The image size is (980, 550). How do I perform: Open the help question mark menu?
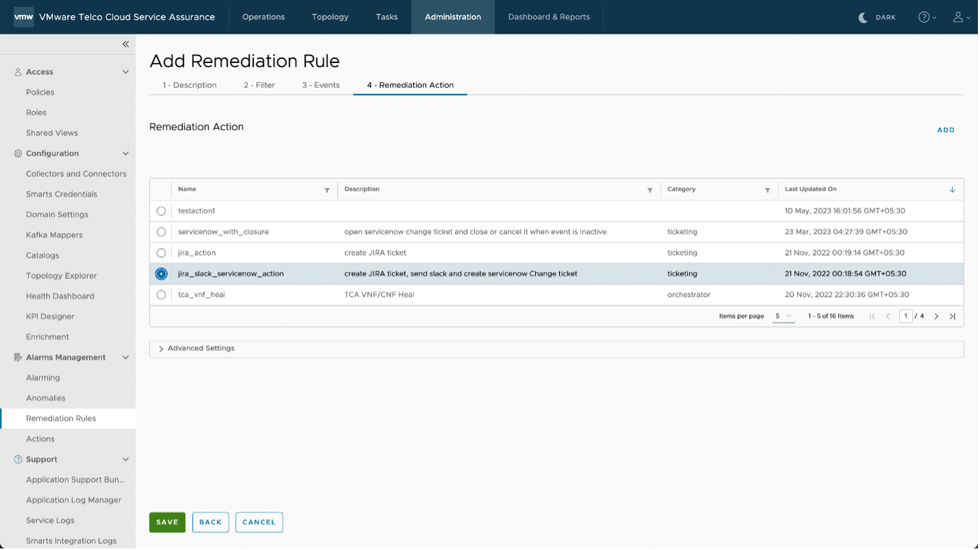point(927,17)
